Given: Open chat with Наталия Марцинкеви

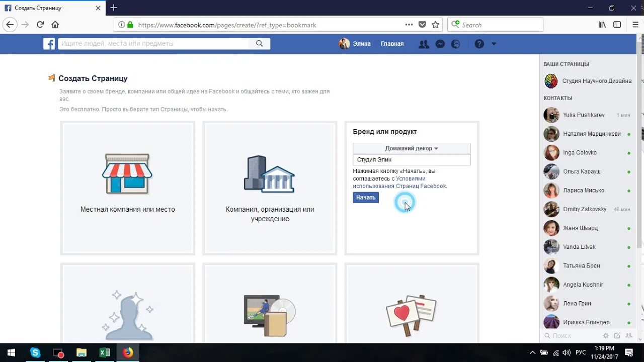Looking at the screenshot, I should [x=588, y=134].
